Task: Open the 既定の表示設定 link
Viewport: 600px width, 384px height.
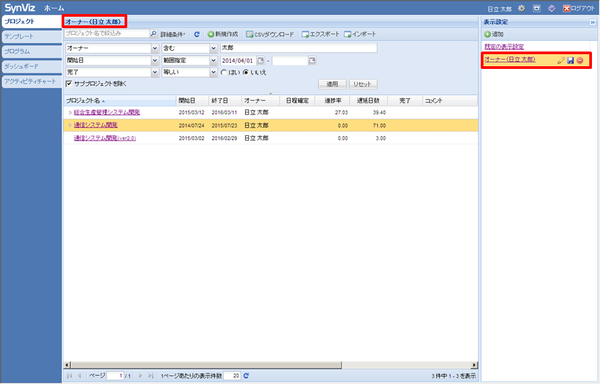Action: (x=504, y=47)
